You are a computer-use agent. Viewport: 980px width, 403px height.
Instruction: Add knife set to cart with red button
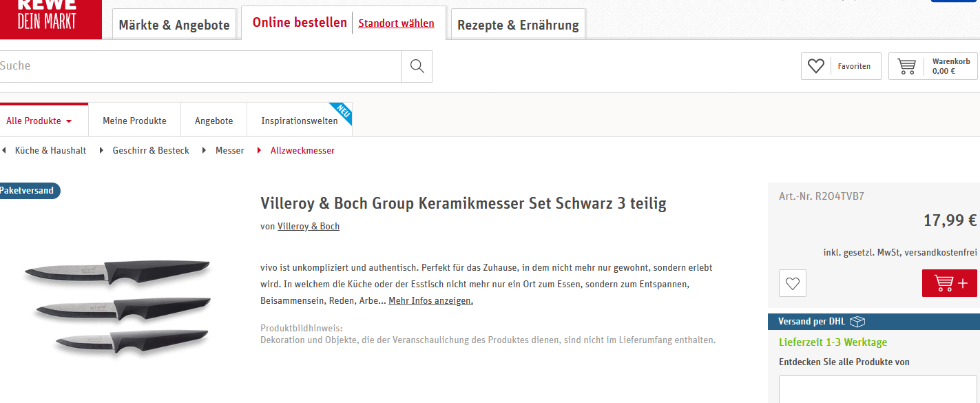click(x=949, y=283)
